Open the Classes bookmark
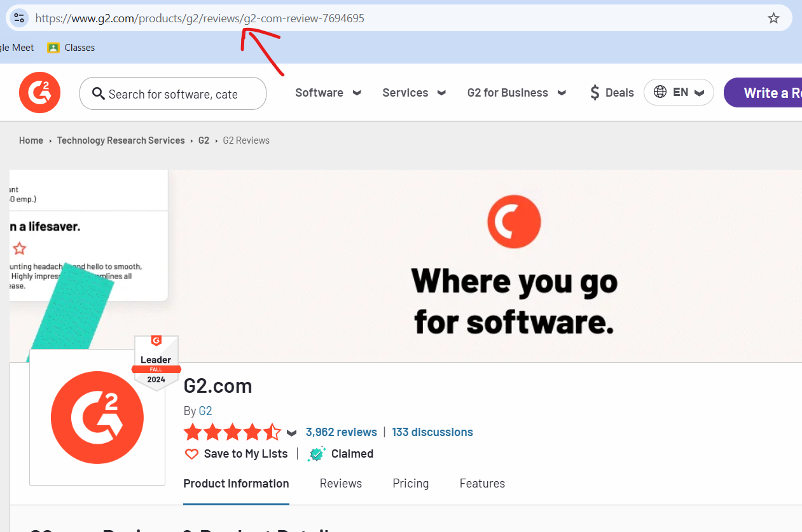 (71, 48)
